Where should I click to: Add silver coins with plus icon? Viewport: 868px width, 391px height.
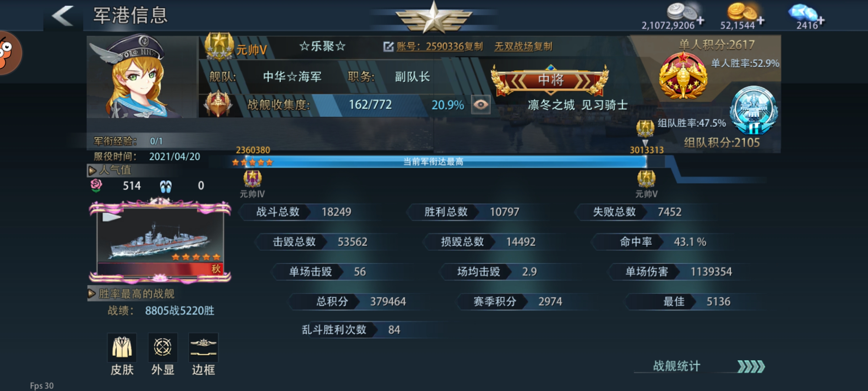pos(700,21)
